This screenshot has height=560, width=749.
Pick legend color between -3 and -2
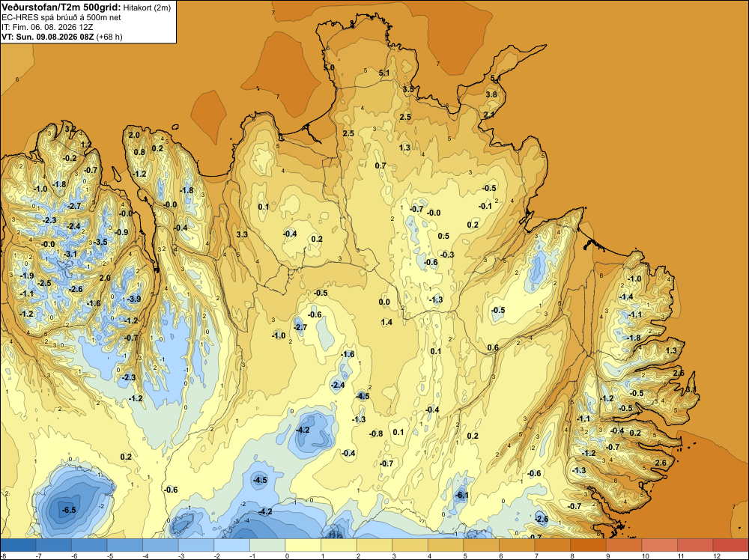click(196, 545)
